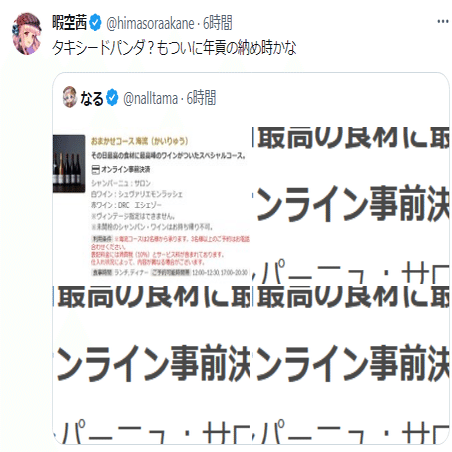Click the なる display name
This screenshot has height=452, width=452.
(x=92, y=99)
